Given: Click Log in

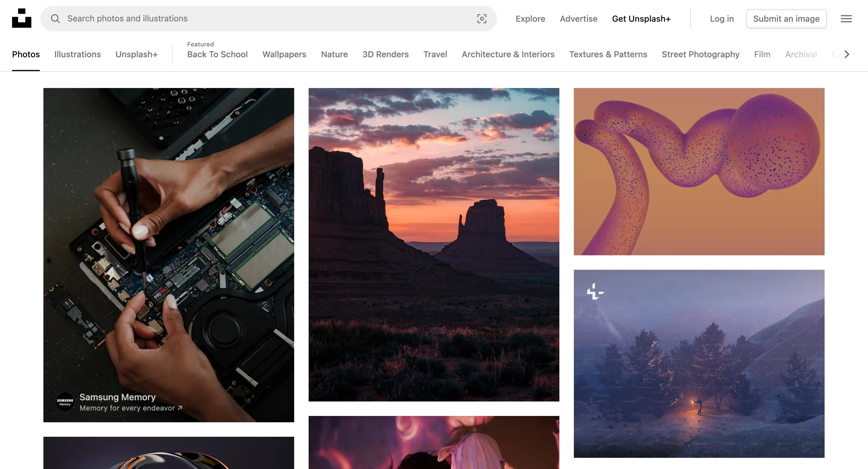Looking at the screenshot, I should coord(722,18).
